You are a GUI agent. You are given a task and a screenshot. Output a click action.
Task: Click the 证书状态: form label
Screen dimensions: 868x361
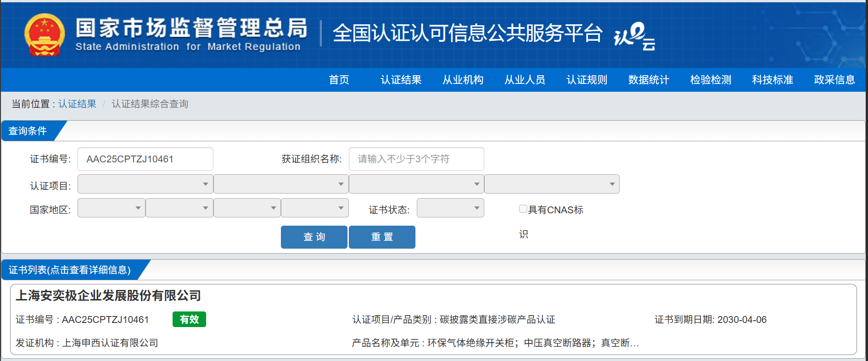389,210
